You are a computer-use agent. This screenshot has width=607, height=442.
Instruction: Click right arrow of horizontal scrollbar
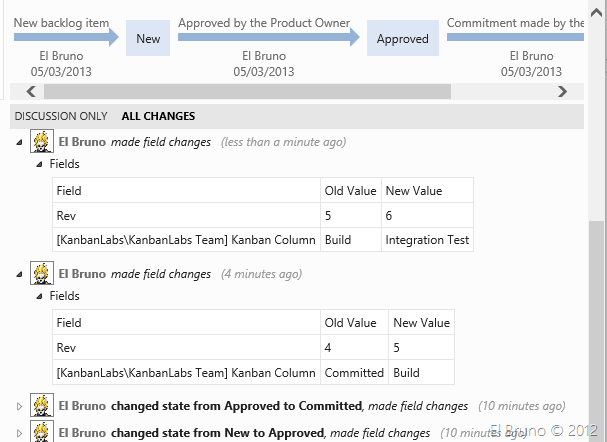(x=563, y=91)
